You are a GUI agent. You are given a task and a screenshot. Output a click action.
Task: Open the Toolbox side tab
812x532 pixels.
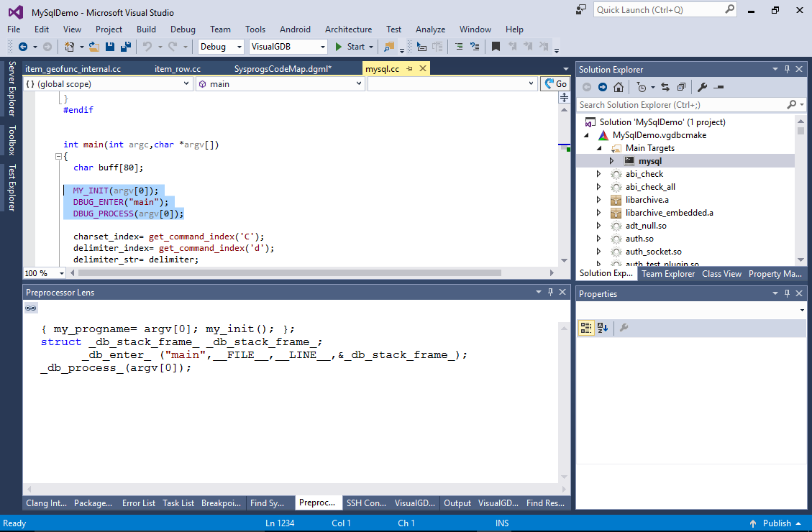pyautogui.click(x=12, y=140)
